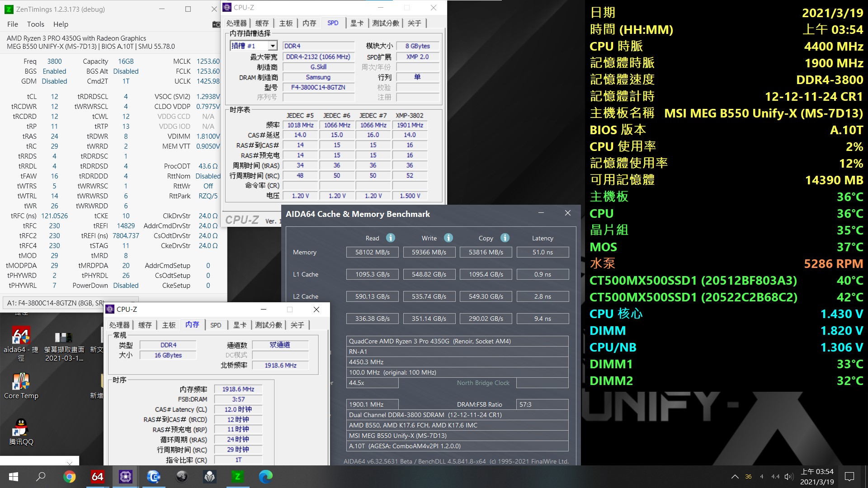The height and width of the screenshot is (488, 868).
Task: Switch to 缓存 tab in the lower CPU-Z window
Action: pos(145,325)
